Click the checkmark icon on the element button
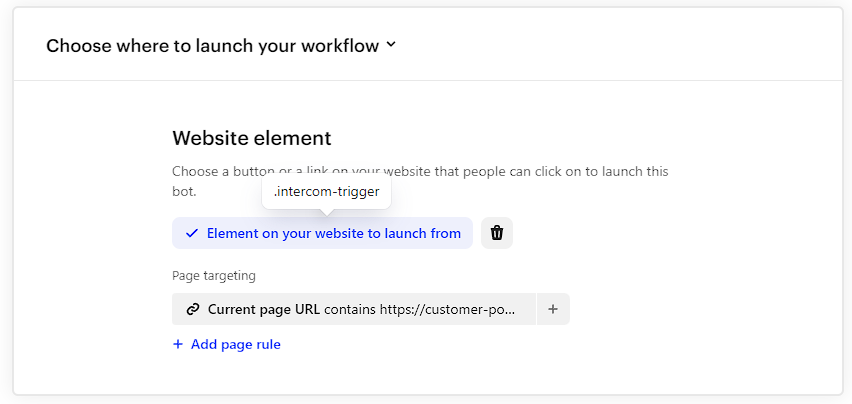This screenshot has height=404, width=852. click(x=192, y=233)
